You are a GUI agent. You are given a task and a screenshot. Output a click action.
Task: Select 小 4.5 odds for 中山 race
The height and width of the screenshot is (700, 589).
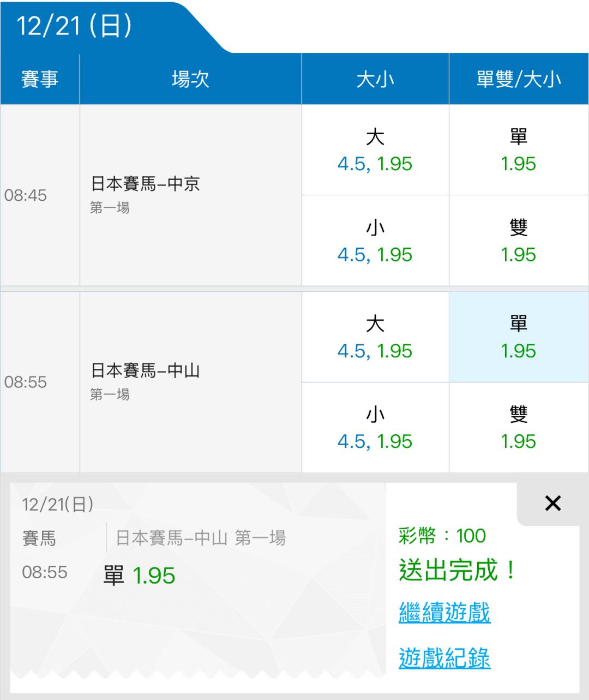(x=375, y=428)
